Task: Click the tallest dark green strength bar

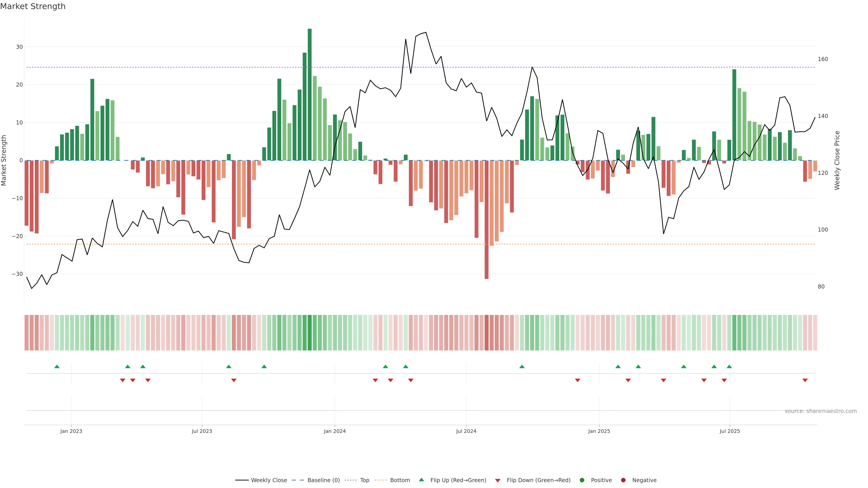Action: click(310, 94)
